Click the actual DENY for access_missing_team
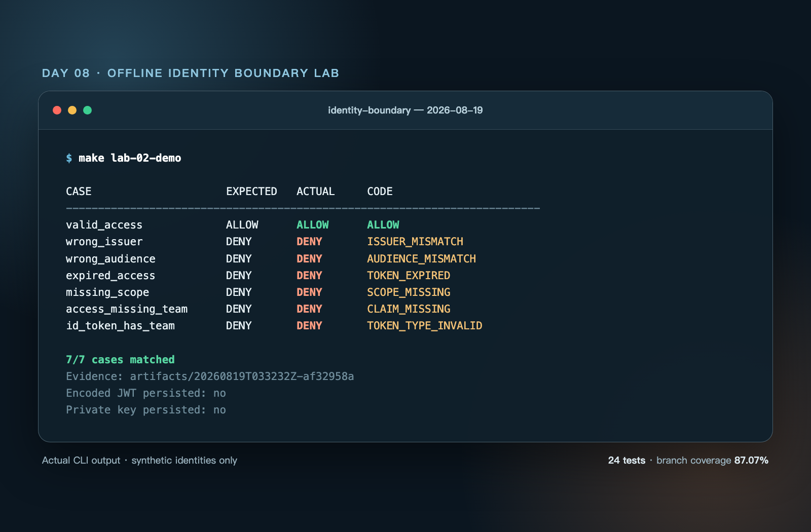Viewport: 811px width, 532px height. [x=309, y=309]
